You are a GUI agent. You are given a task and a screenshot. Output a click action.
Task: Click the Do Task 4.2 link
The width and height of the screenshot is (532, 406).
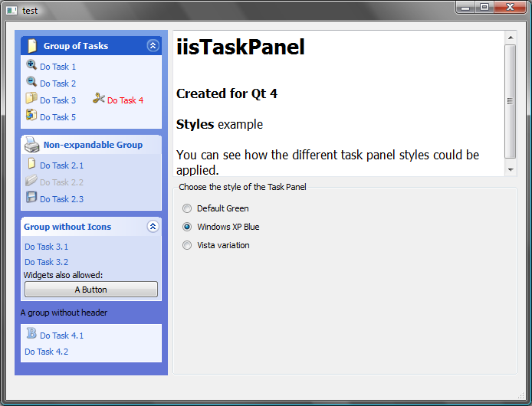pos(47,352)
